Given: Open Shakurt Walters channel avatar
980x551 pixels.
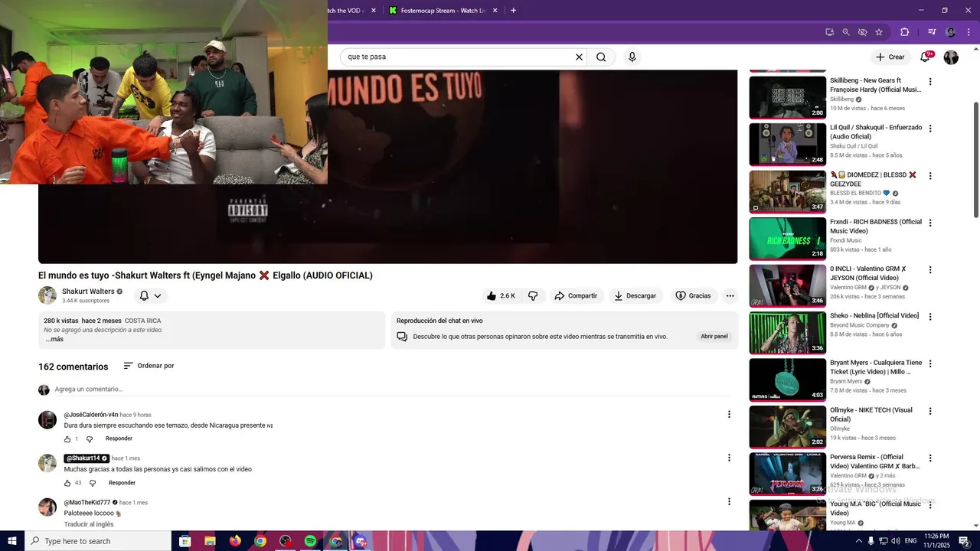Looking at the screenshot, I should (47, 295).
